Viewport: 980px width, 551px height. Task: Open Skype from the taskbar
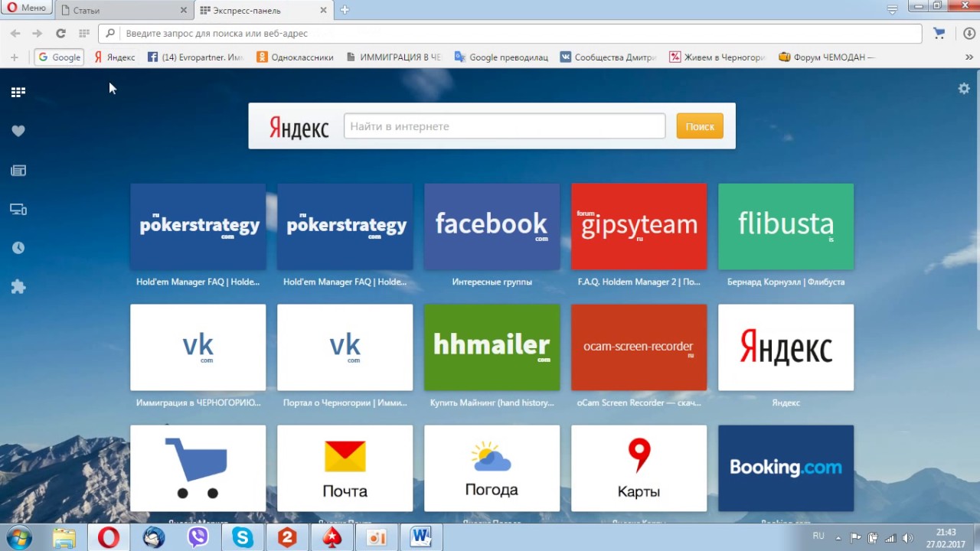click(x=242, y=538)
